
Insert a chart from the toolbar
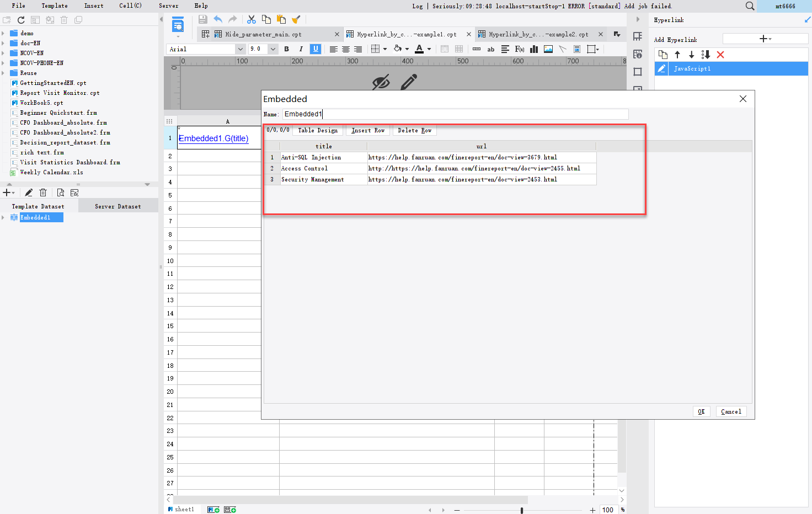534,49
